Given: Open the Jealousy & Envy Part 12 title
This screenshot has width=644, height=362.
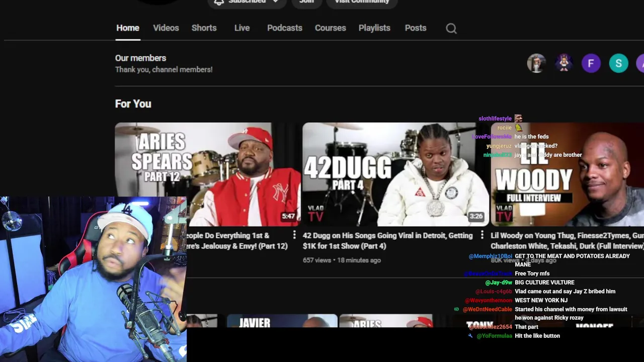Looking at the screenshot, I should tap(237, 241).
